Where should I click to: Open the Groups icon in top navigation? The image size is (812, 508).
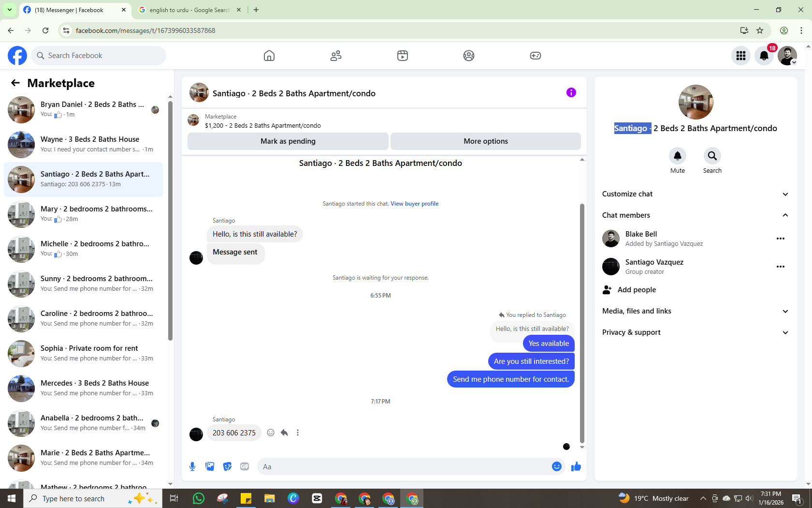point(469,56)
